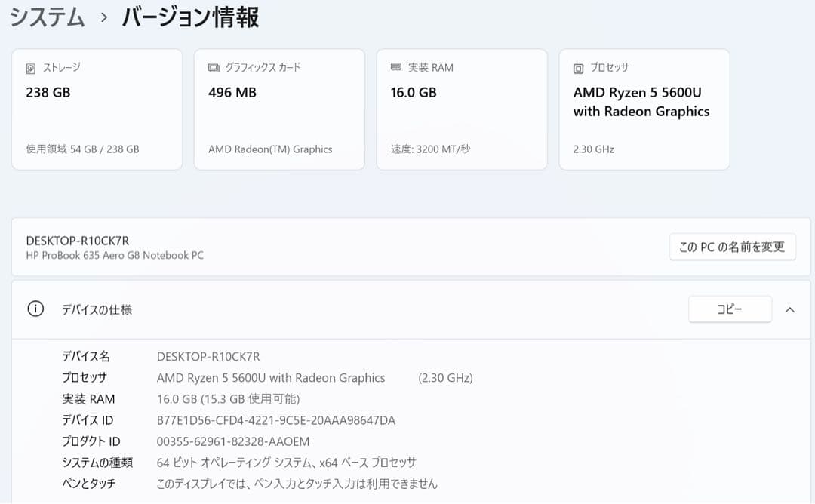The width and height of the screenshot is (815, 504).
Task: Click the コピー button to copy device specs
Action: [x=729, y=309]
